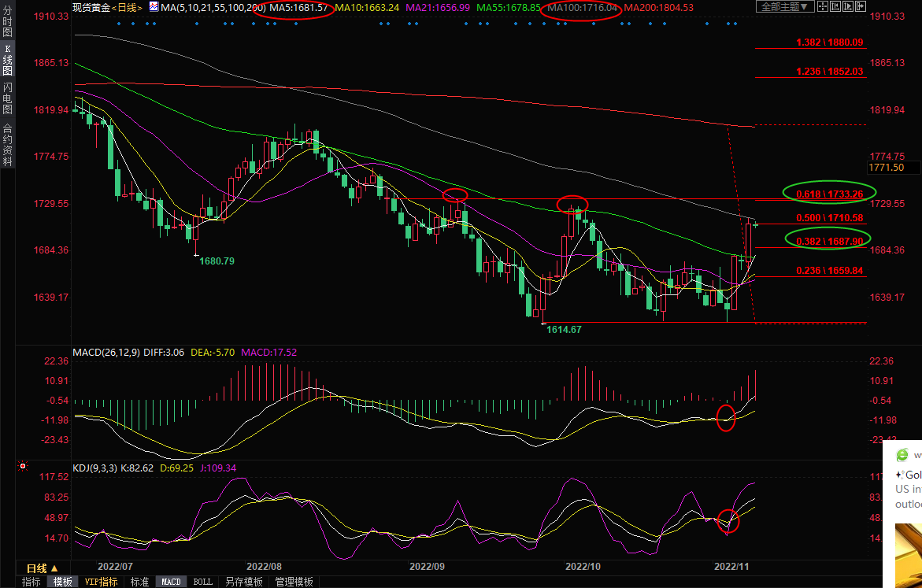The height and width of the screenshot is (588, 922).
Task: Switch to BOLL indicator template
Action: 202,582
